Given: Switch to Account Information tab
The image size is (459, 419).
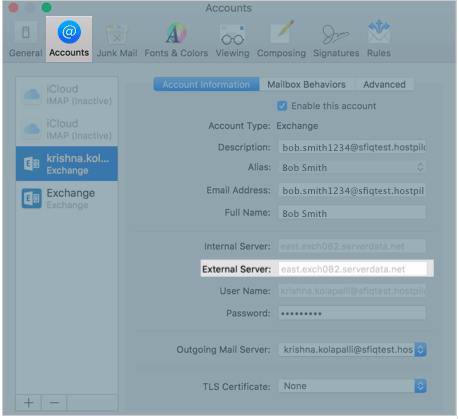Looking at the screenshot, I should click(x=206, y=84).
